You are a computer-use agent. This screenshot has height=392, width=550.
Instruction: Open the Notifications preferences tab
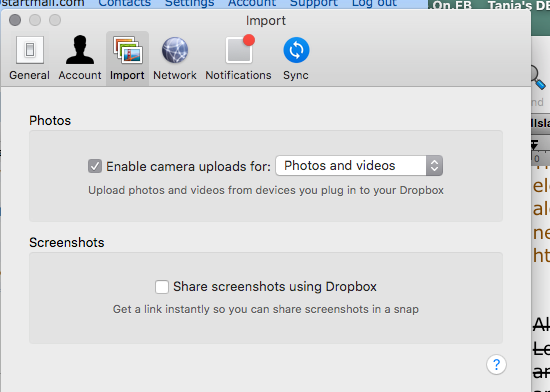pyautogui.click(x=238, y=59)
